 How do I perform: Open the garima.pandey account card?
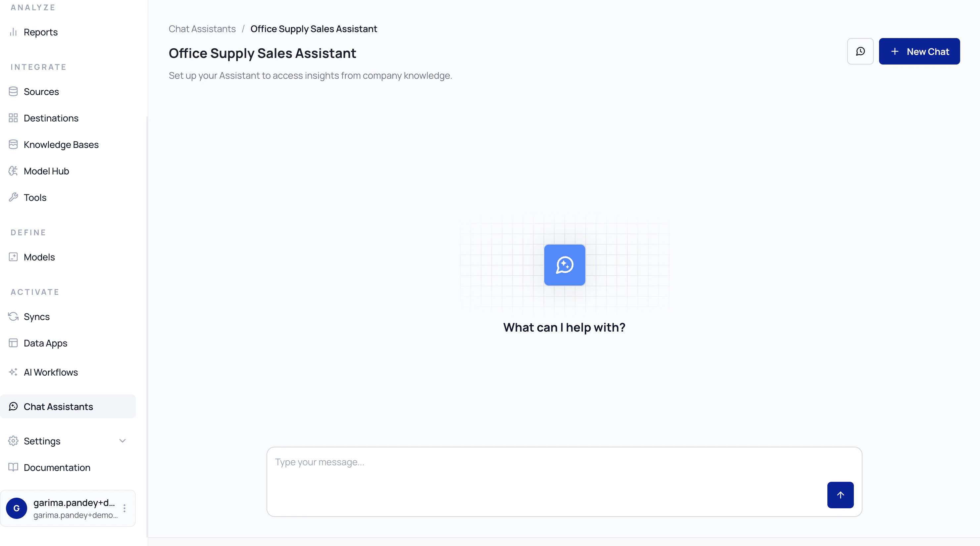(x=69, y=508)
